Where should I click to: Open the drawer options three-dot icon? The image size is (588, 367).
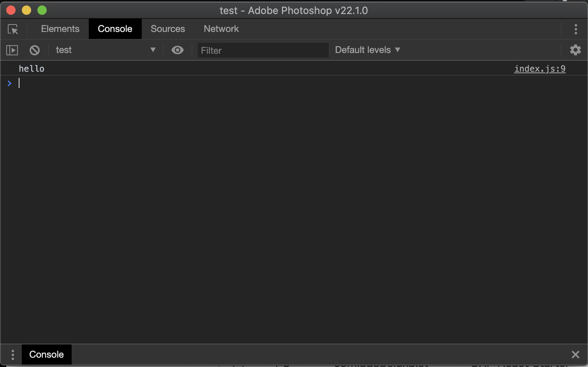[x=12, y=355]
